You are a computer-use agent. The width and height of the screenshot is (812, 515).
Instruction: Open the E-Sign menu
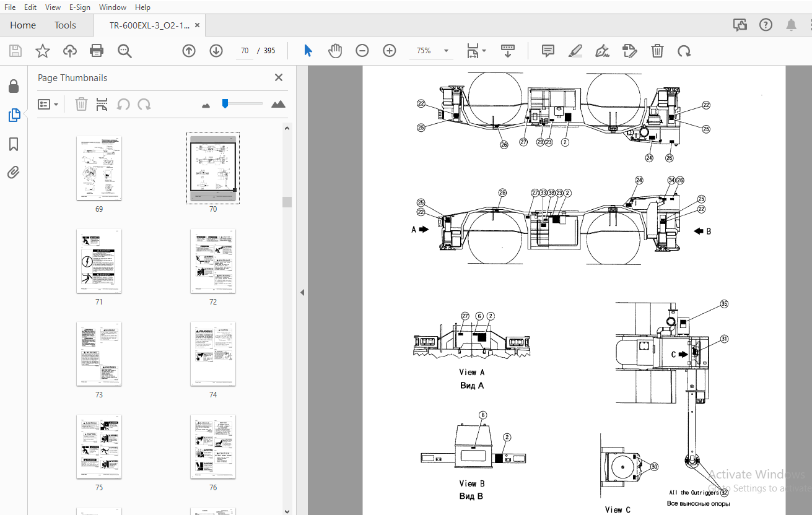(80, 7)
